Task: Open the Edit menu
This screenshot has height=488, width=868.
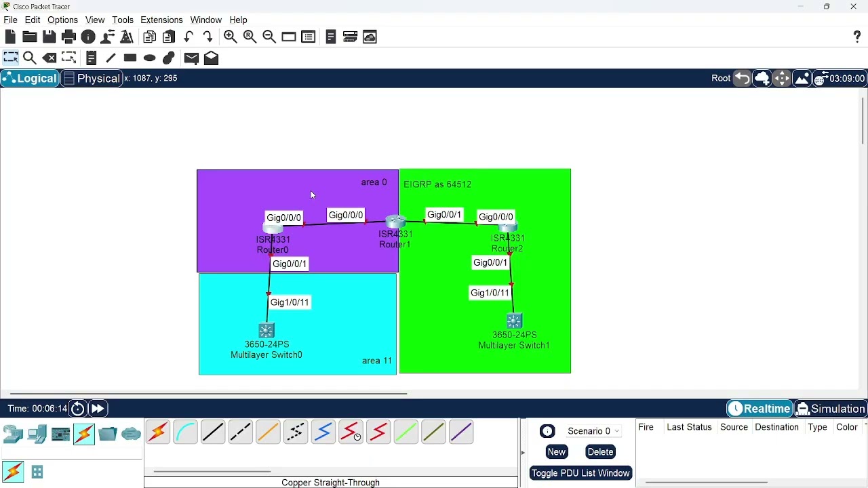Action: [33, 20]
